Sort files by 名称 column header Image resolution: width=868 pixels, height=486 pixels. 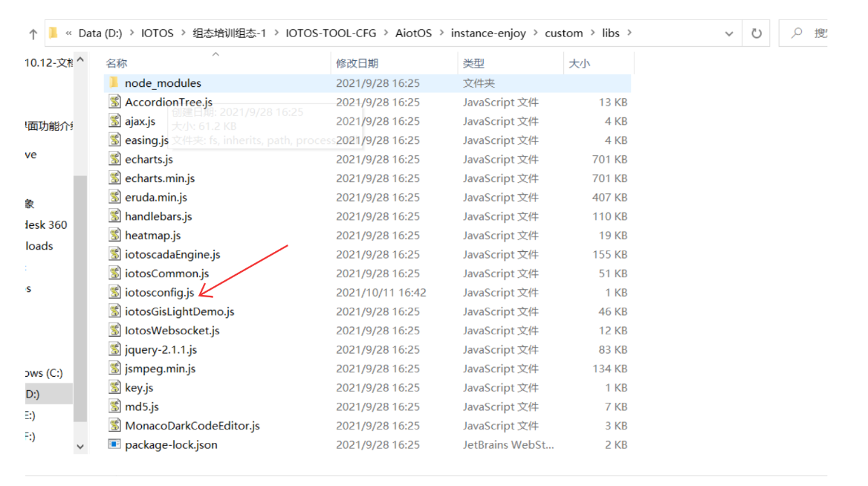click(117, 64)
